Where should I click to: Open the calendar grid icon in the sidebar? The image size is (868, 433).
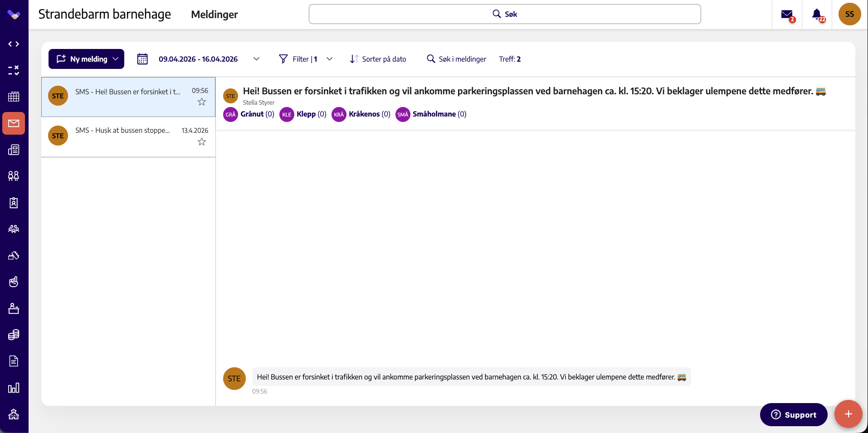point(14,97)
